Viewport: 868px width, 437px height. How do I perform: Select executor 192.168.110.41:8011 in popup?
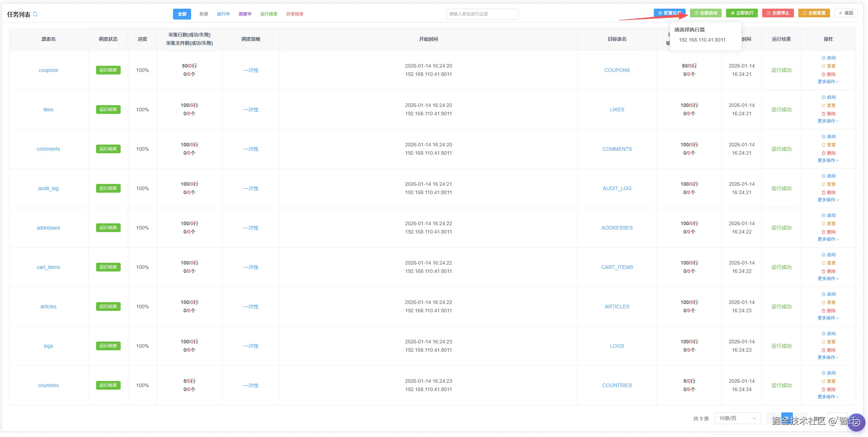702,40
